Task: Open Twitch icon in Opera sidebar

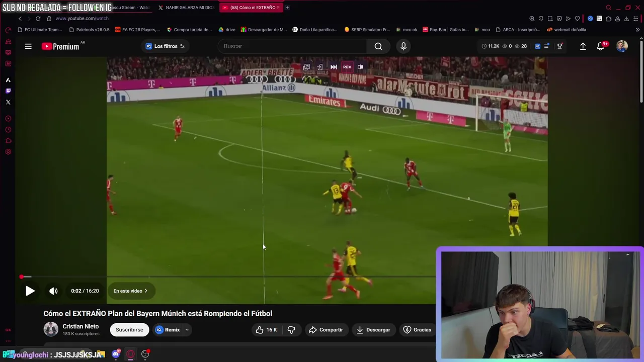Action: coord(8,91)
